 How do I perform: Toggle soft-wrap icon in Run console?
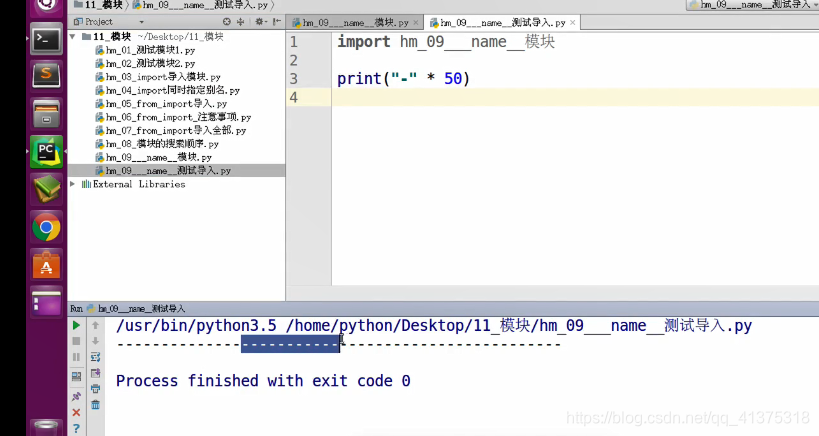click(x=96, y=357)
